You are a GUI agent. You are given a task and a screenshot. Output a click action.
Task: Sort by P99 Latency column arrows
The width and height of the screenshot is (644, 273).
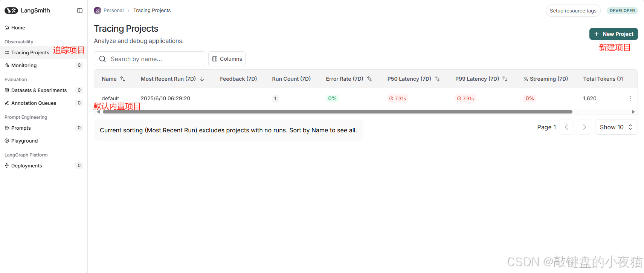click(505, 79)
